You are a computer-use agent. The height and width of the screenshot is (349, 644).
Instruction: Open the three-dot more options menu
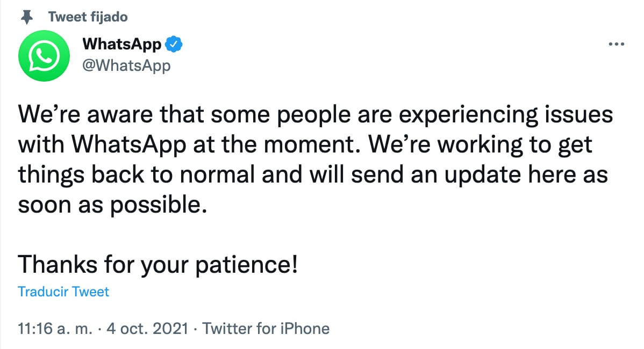coord(616,45)
